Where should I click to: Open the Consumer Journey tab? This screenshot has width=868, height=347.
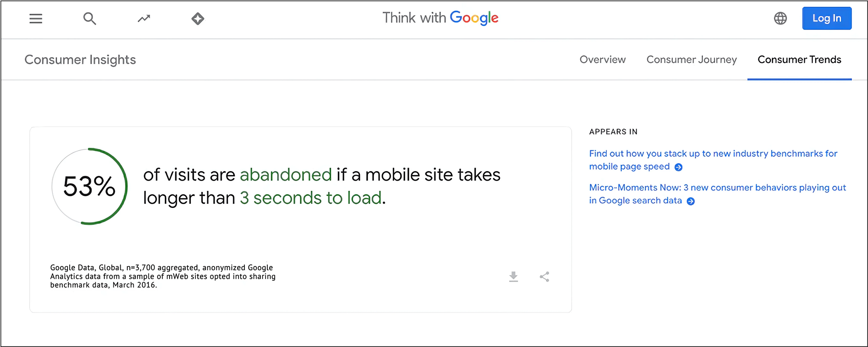coord(691,59)
